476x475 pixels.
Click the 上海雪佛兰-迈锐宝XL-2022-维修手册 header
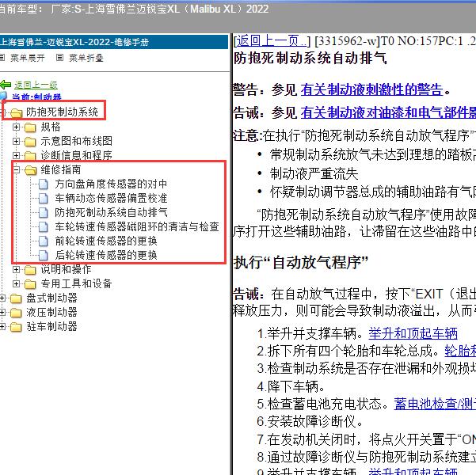point(114,42)
